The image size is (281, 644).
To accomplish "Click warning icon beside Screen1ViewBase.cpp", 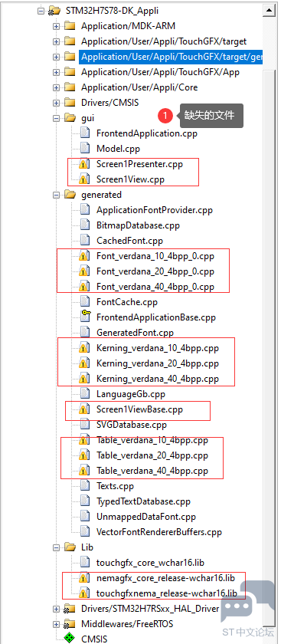I will (x=84, y=409).
